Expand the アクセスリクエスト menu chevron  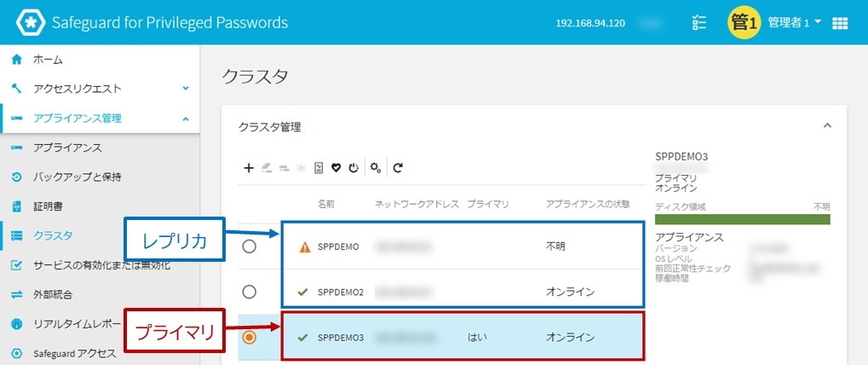click(x=186, y=89)
